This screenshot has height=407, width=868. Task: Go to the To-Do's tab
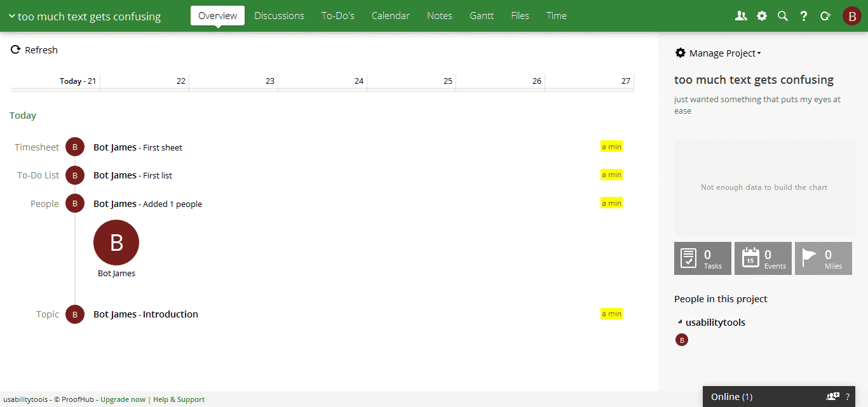pos(338,16)
